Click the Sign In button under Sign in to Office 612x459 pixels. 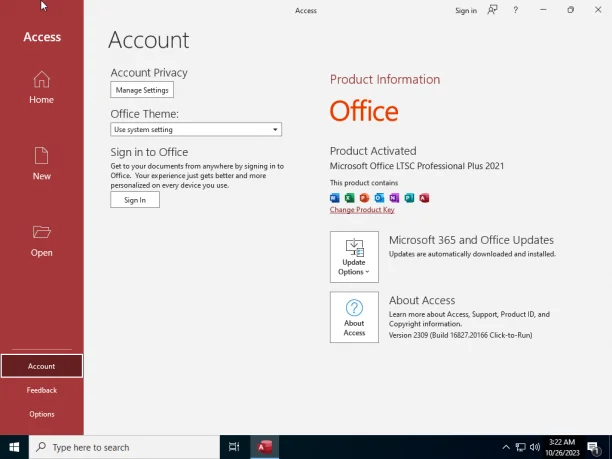click(x=135, y=200)
